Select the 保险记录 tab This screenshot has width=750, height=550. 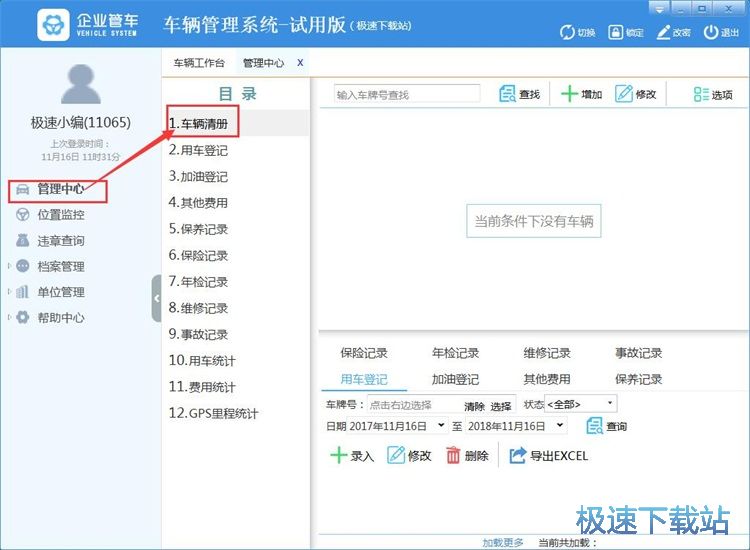(364, 353)
